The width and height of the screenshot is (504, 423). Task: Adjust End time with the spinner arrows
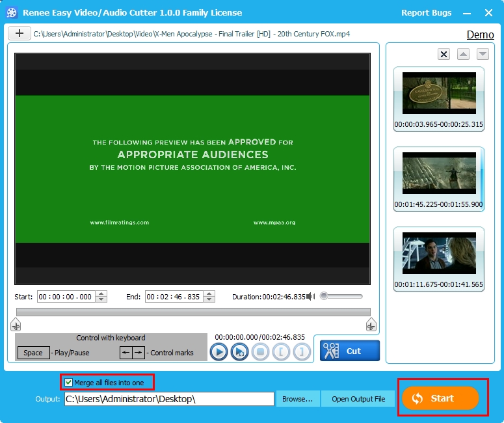(209, 297)
